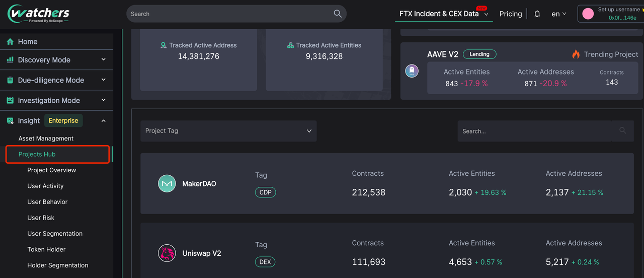Screen dimensions: 644x278
Task: Click the Watchers logo
Action: coord(39,14)
